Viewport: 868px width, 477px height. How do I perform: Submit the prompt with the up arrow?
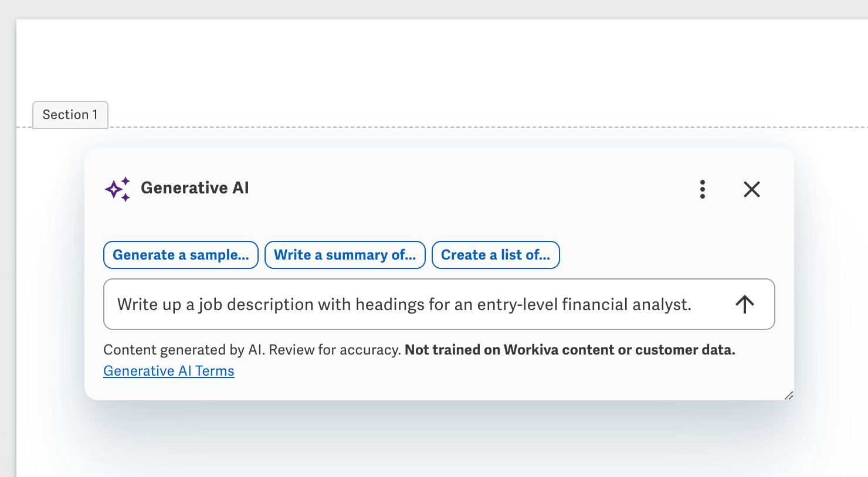pos(744,304)
